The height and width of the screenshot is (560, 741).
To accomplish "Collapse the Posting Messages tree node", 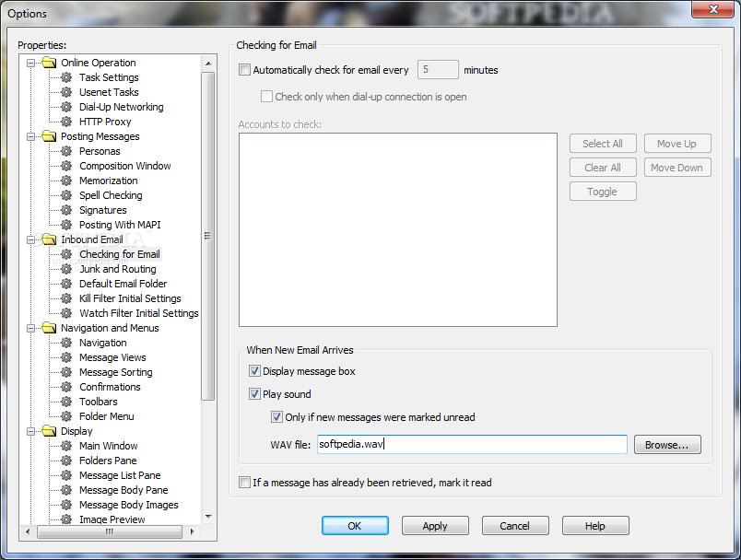I will [x=30, y=136].
